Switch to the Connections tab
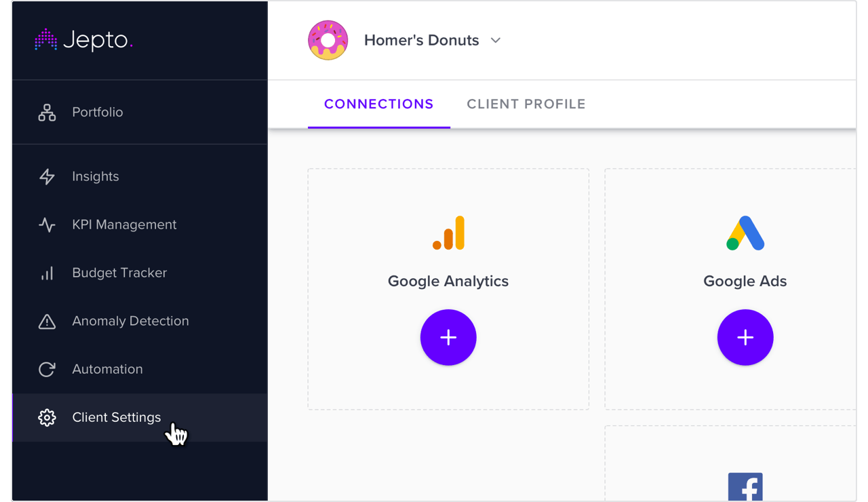The height and width of the screenshot is (502, 868). tap(379, 104)
